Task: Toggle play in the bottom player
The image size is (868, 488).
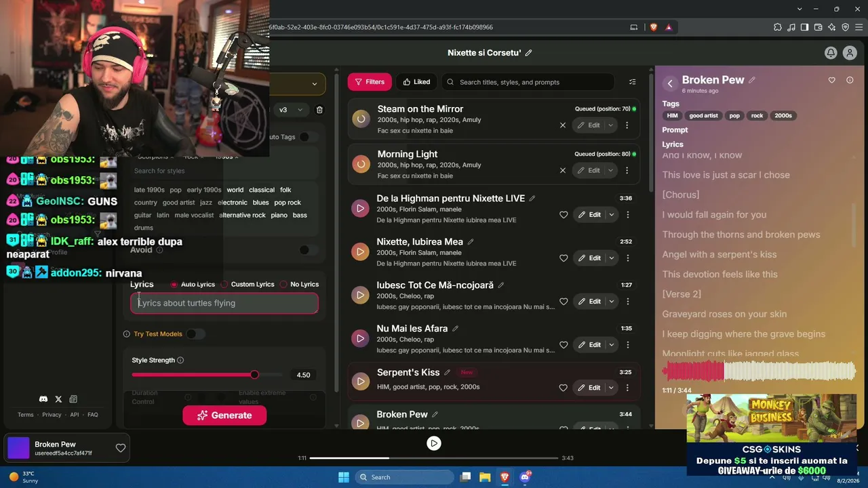Action: 434,443
